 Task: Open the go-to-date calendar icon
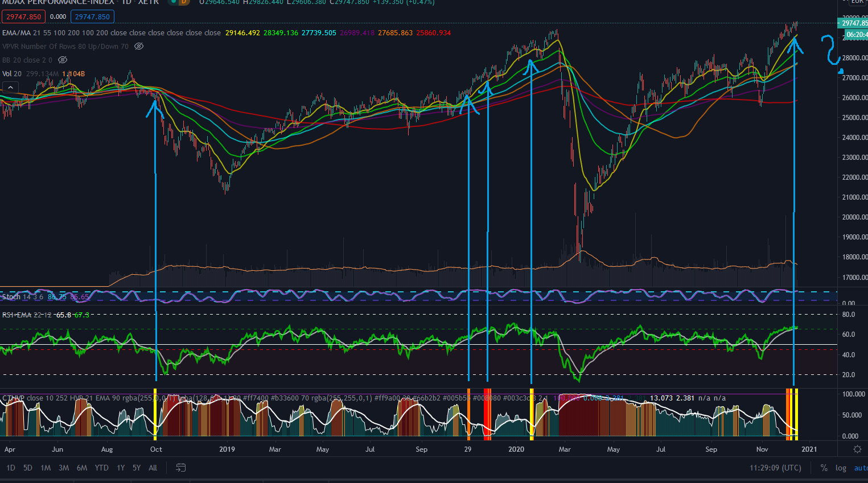pos(181,468)
